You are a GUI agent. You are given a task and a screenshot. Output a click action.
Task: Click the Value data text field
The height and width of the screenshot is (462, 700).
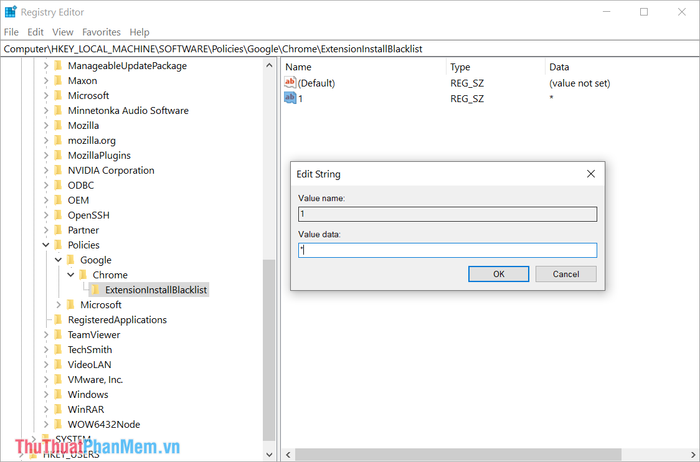[x=447, y=250]
